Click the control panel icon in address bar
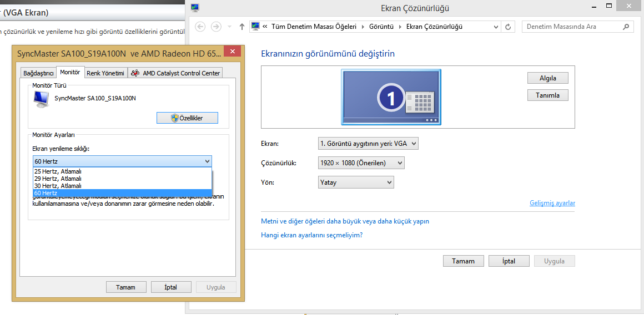Image resolution: width=644 pixels, height=315 pixels. click(x=255, y=27)
